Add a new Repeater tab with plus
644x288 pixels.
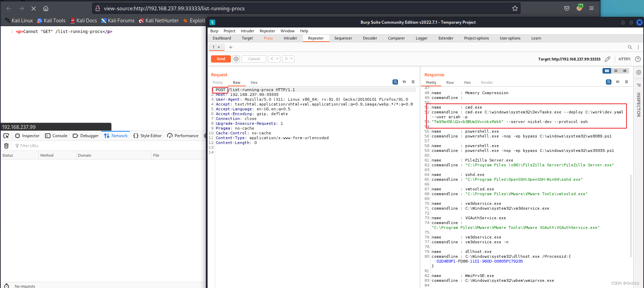point(231,47)
